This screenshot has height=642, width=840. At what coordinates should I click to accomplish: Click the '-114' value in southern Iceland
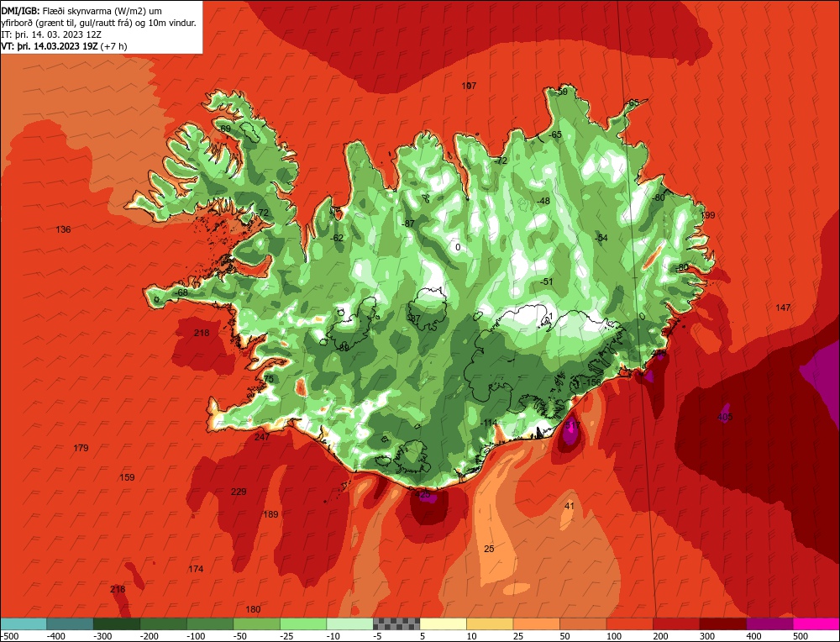489,424
